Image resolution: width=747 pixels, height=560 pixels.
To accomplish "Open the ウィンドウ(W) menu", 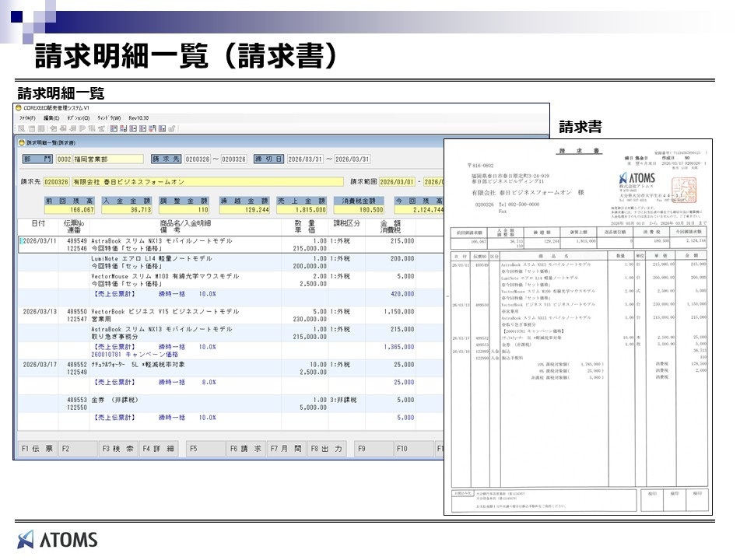I will point(110,117).
